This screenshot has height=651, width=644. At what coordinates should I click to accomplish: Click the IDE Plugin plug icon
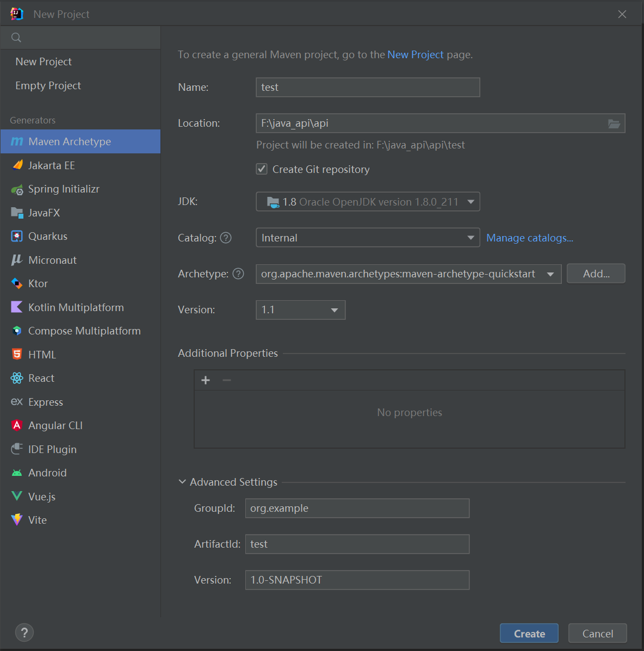(x=17, y=449)
